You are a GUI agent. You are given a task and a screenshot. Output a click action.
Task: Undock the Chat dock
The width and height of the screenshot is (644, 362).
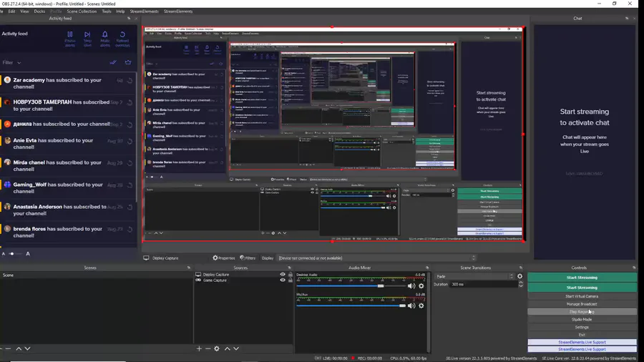[x=627, y=19]
